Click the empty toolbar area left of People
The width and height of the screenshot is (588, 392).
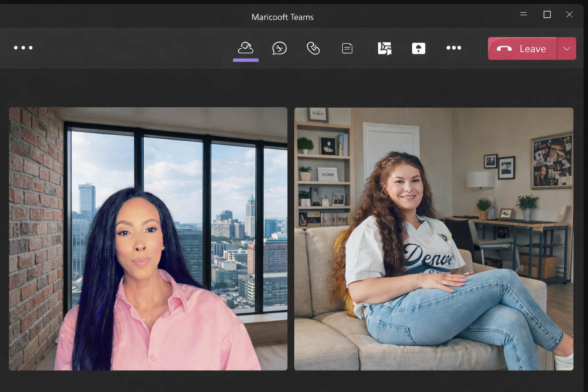pyautogui.click(x=134, y=48)
